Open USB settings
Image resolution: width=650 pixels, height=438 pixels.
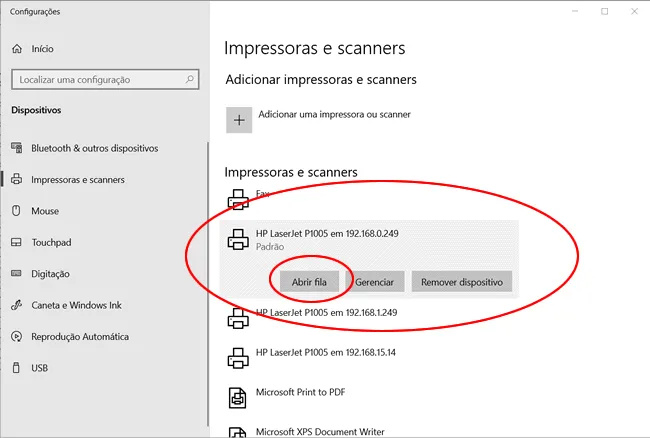[39, 368]
